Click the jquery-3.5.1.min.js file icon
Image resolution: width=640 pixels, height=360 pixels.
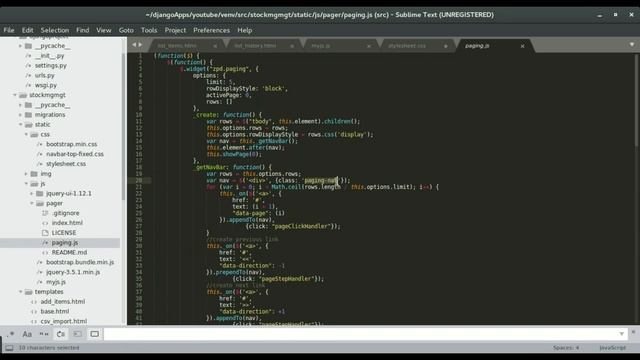pyautogui.click(x=40, y=272)
